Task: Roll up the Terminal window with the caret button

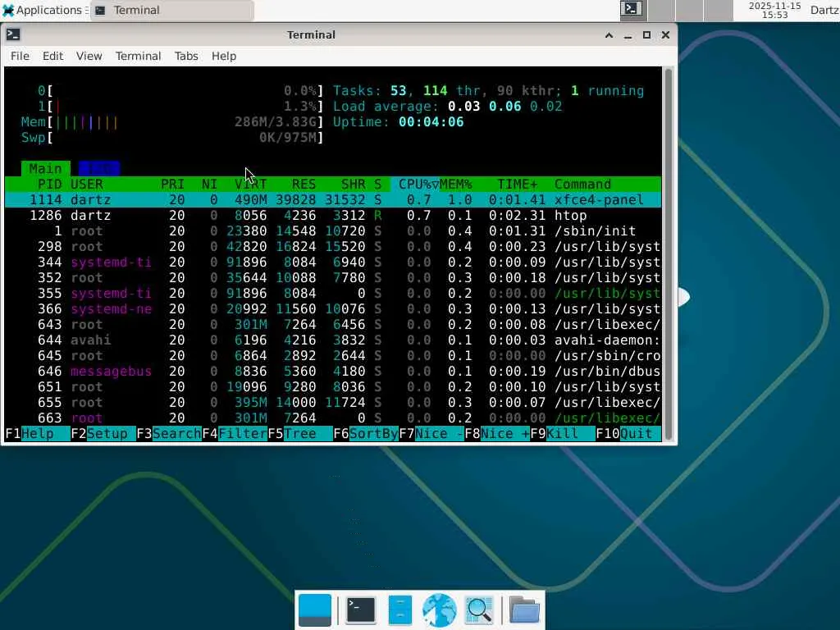Action: coord(609,34)
